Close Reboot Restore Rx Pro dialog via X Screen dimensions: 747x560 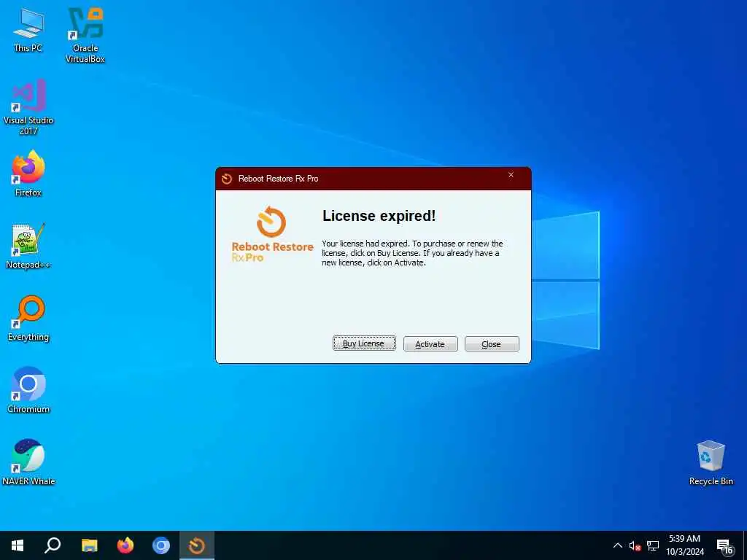pos(511,175)
